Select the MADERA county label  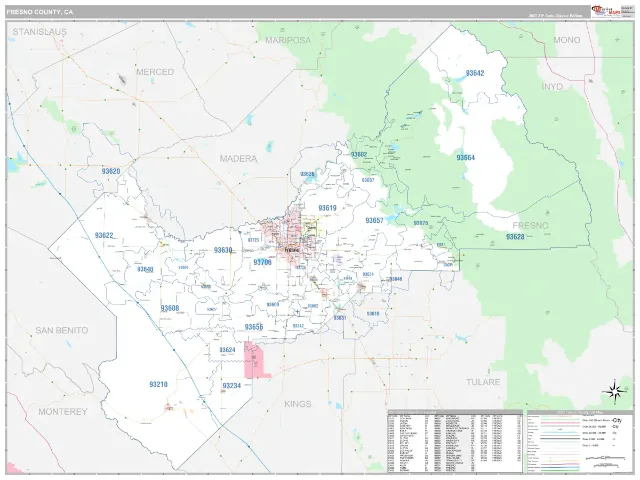click(238, 158)
